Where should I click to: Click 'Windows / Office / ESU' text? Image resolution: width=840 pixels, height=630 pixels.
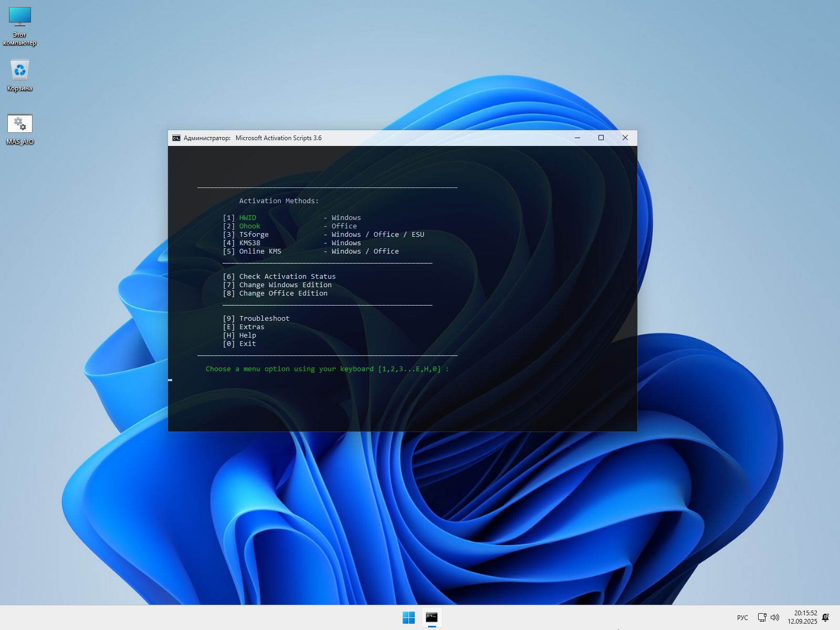click(378, 235)
